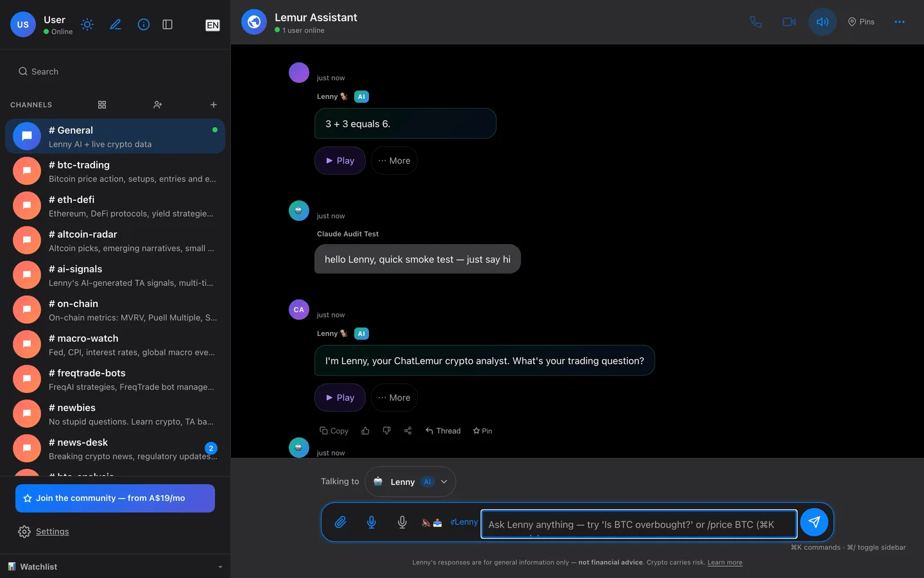Open More under '3 + 3 equals 6.'
Image resolution: width=924 pixels, height=578 pixels.
394,161
